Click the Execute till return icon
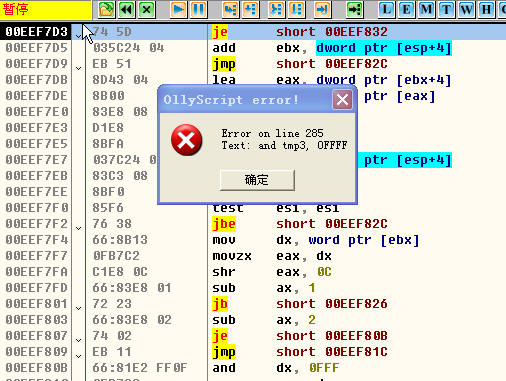The height and width of the screenshot is (381, 506). (322, 9)
